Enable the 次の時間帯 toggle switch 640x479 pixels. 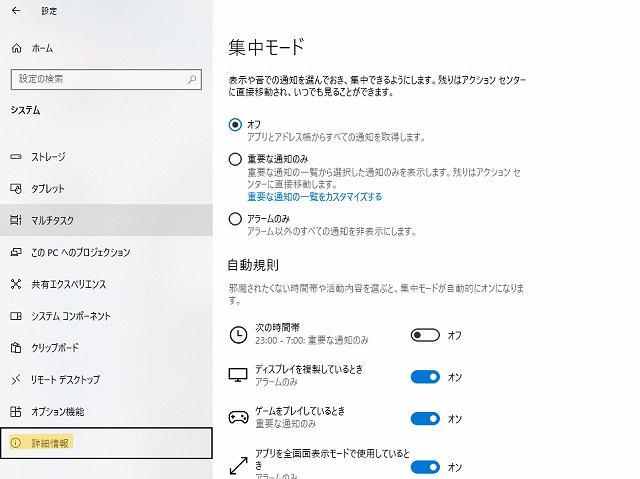(x=425, y=335)
